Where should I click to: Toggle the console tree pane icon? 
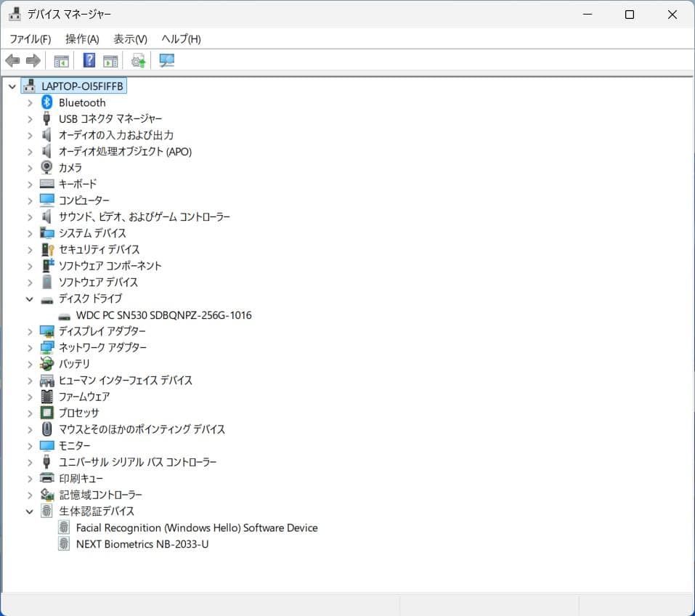pos(62,60)
